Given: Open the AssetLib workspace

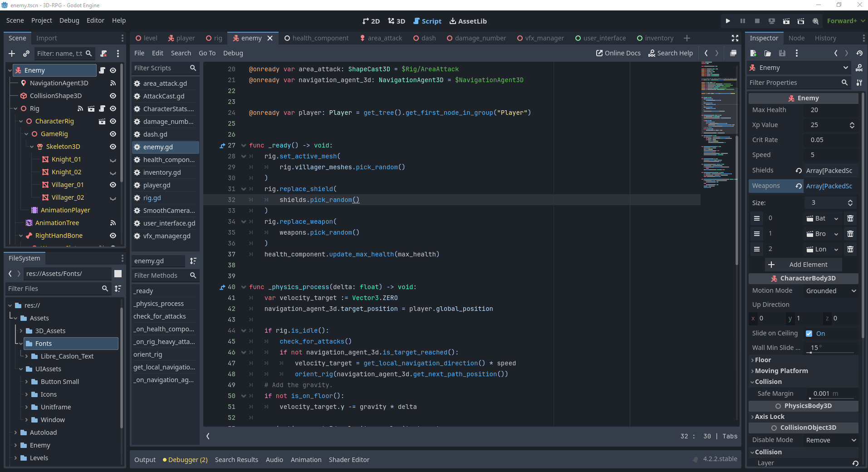Looking at the screenshot, I should pos(468,21).
